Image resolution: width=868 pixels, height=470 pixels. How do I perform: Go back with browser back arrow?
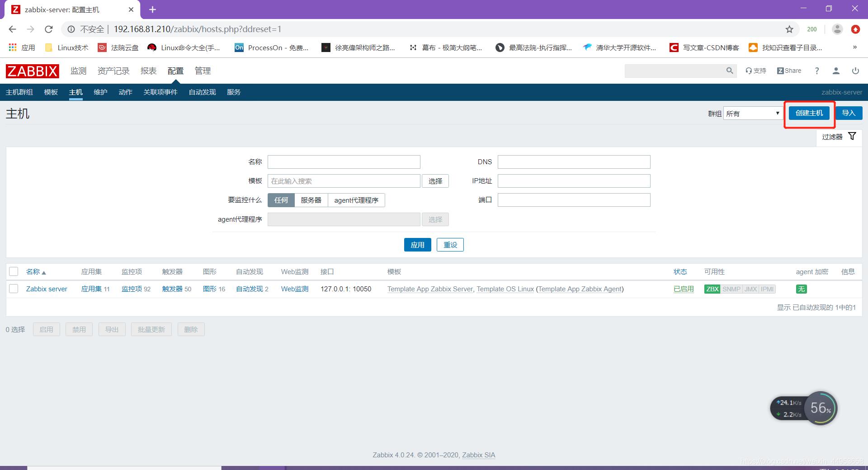(x=12, y=29)
